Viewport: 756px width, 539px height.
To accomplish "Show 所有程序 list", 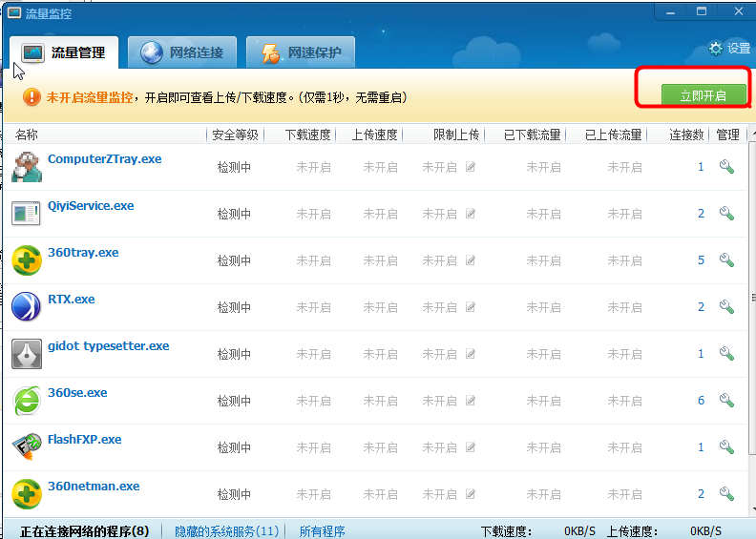I will pyautogui.click(x=322, y=531).
